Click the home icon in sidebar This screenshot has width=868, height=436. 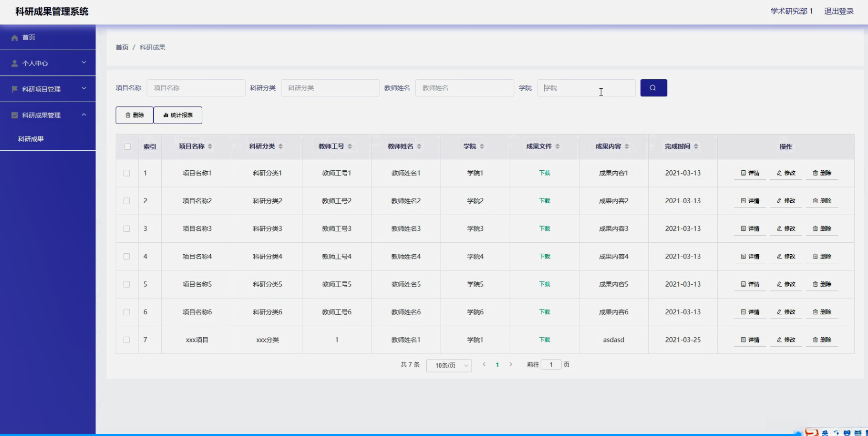click(x=15, y=38)
